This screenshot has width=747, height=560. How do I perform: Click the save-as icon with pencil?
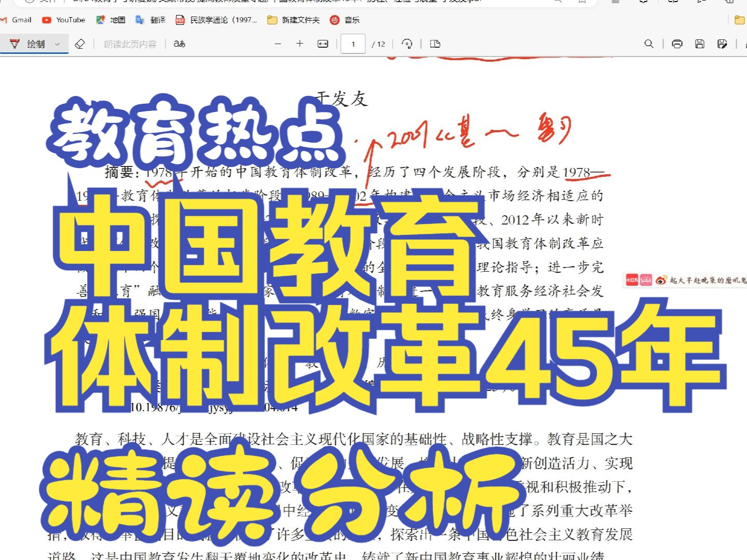tap(722, 44)
